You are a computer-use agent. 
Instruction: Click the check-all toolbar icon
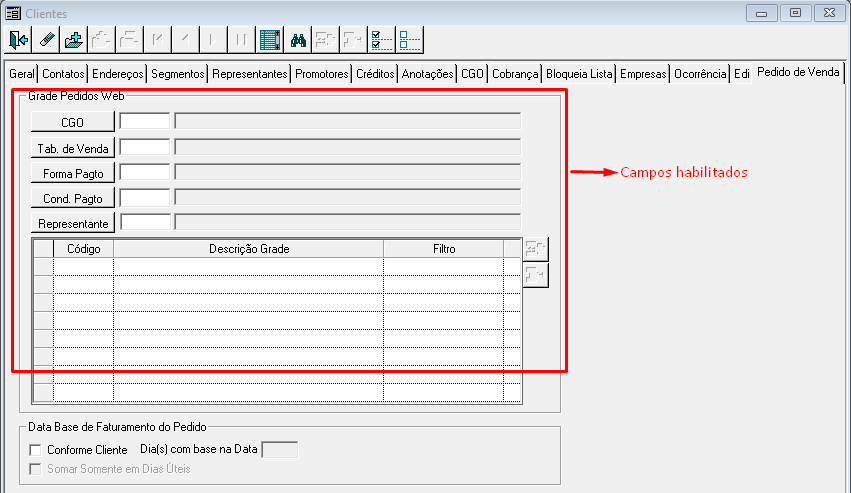(x=382, y=40)
